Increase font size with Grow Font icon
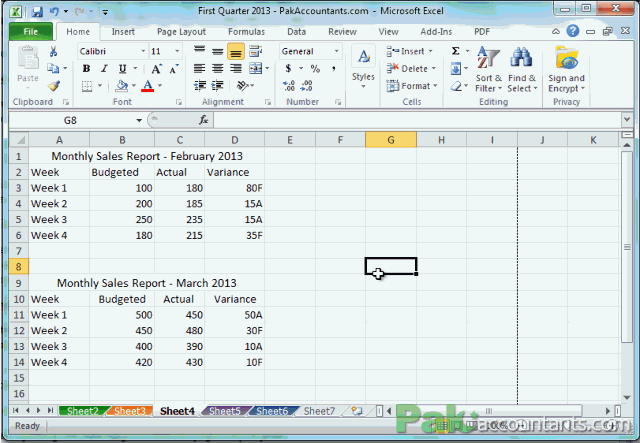This screenshot has width=640, height=443. (x=157, y=69)
